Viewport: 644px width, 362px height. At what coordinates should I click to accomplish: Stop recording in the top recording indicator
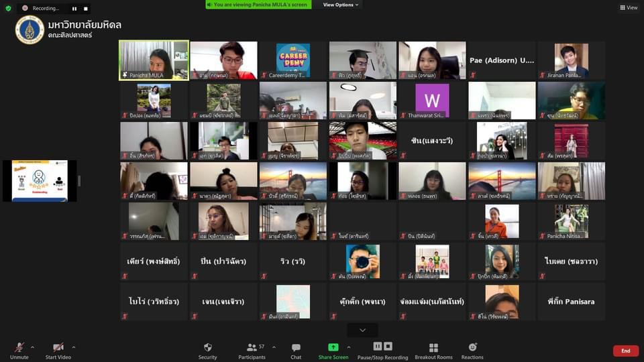tap(86, 9)
